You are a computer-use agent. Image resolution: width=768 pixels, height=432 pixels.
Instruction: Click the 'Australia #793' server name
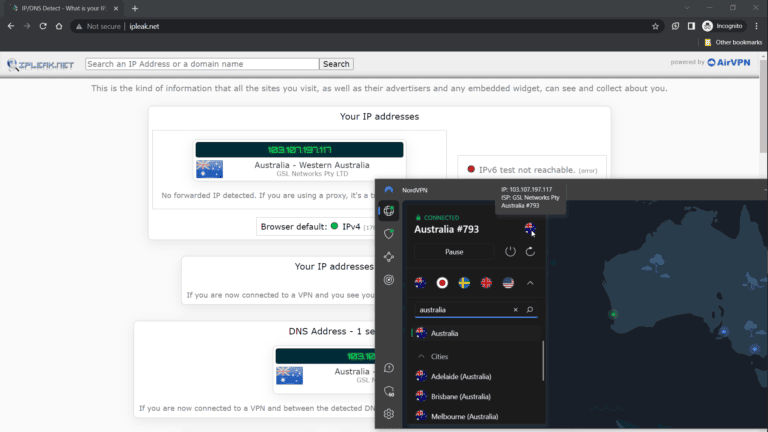(x=447, y=229)
